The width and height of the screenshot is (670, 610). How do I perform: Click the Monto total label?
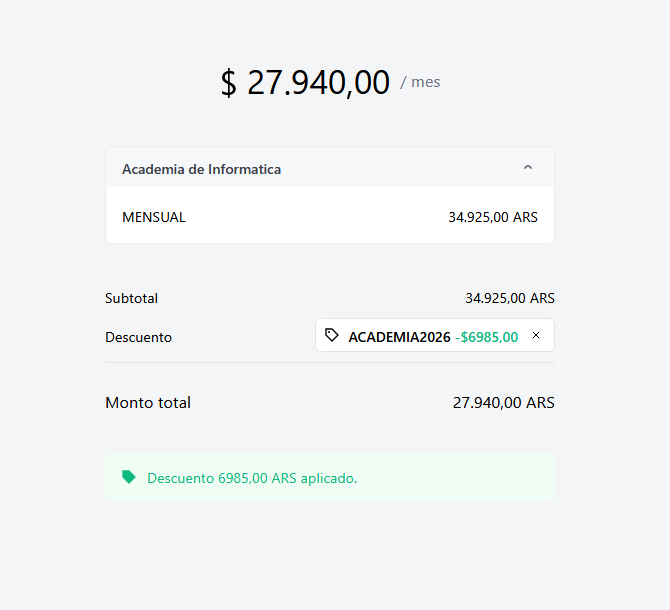pos(148,402)
